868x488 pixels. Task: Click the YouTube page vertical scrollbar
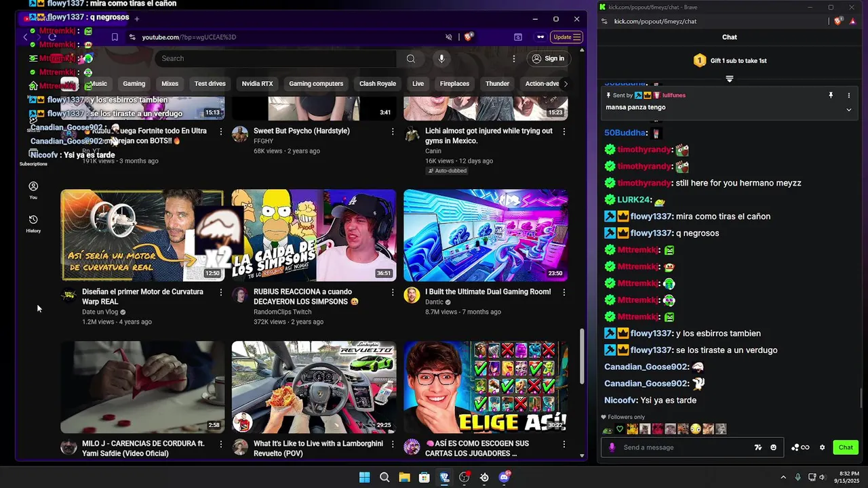pos(582,357)
